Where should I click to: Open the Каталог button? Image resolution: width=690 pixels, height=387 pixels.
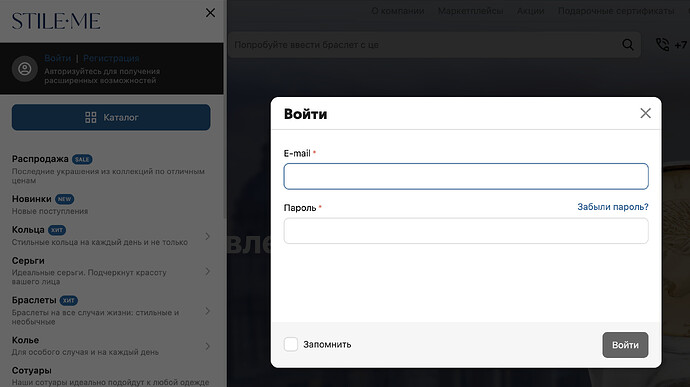[111, 117]
